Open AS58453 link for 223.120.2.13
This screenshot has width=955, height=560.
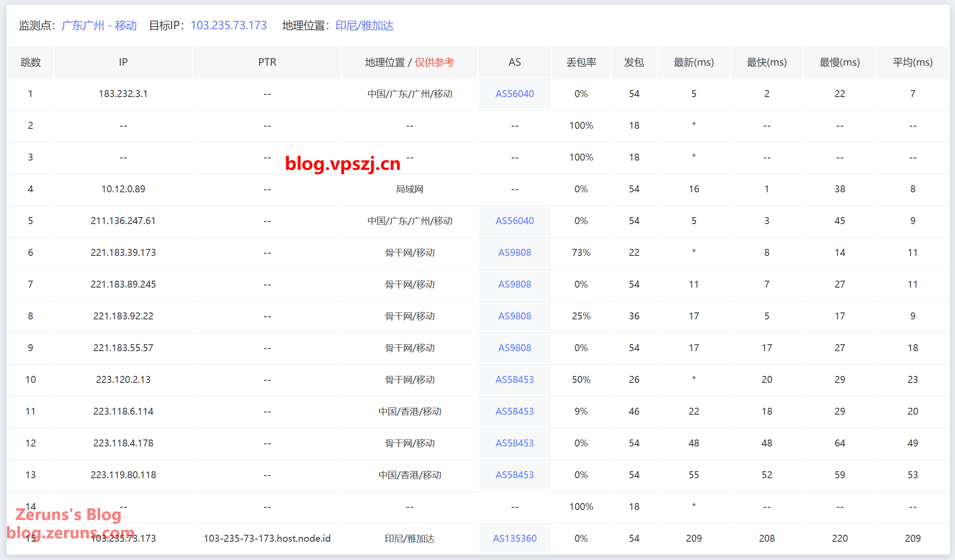click(514, 379)
